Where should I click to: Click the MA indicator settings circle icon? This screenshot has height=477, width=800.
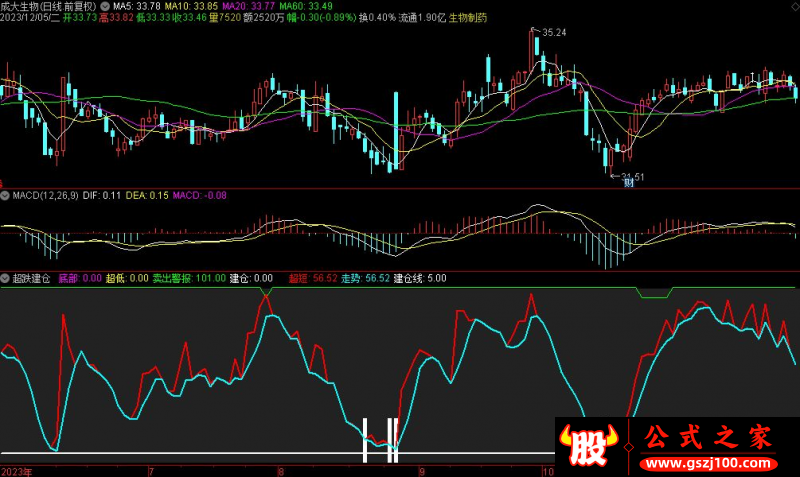click(x=106, y=6)
